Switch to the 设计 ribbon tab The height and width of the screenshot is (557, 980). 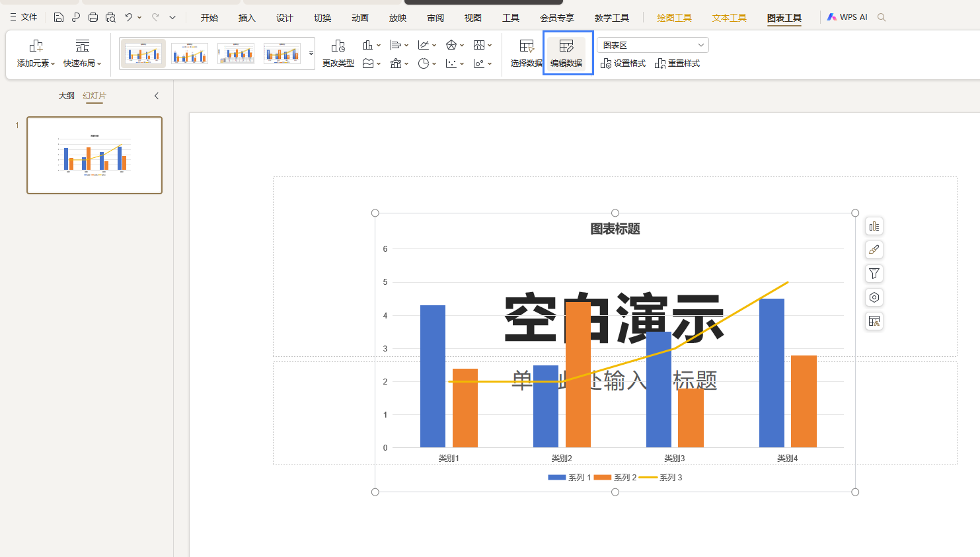[285, 18]
